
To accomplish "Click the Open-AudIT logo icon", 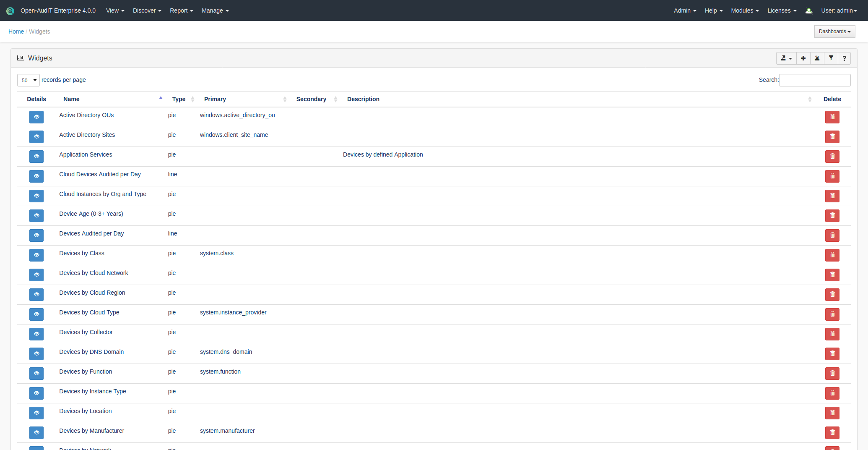I will [x=10, y=11].
